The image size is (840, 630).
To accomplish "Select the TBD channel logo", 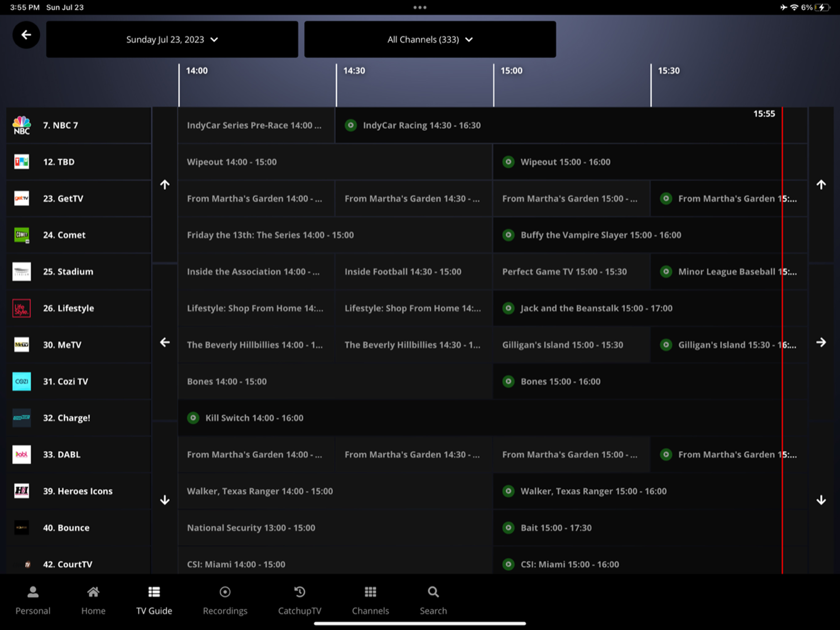I will point(22,162).
